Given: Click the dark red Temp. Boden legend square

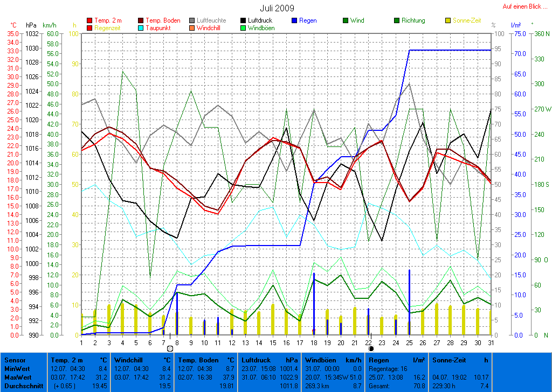Looking at the screenshot, I should [141, 20].
